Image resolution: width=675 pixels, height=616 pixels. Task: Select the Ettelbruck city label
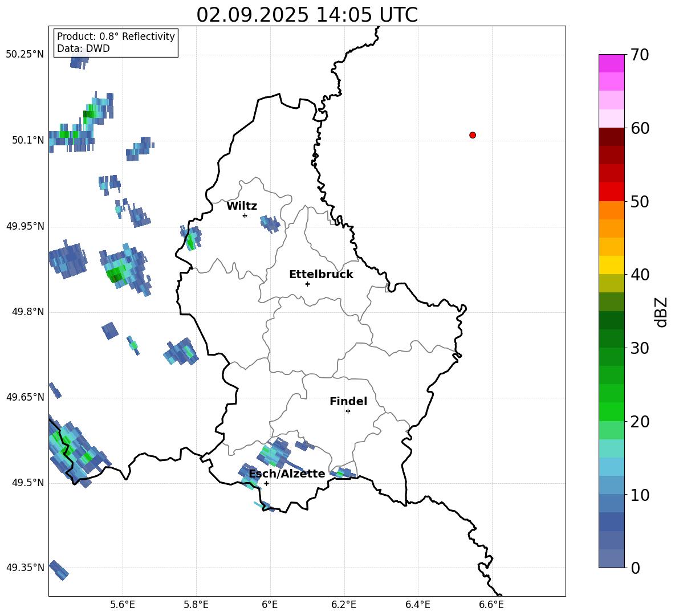tap(321, 275)
